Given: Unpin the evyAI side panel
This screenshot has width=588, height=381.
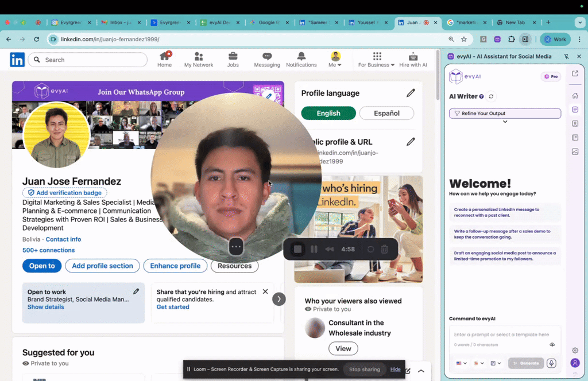Looking at the screenshot, I should coord(566,56).
